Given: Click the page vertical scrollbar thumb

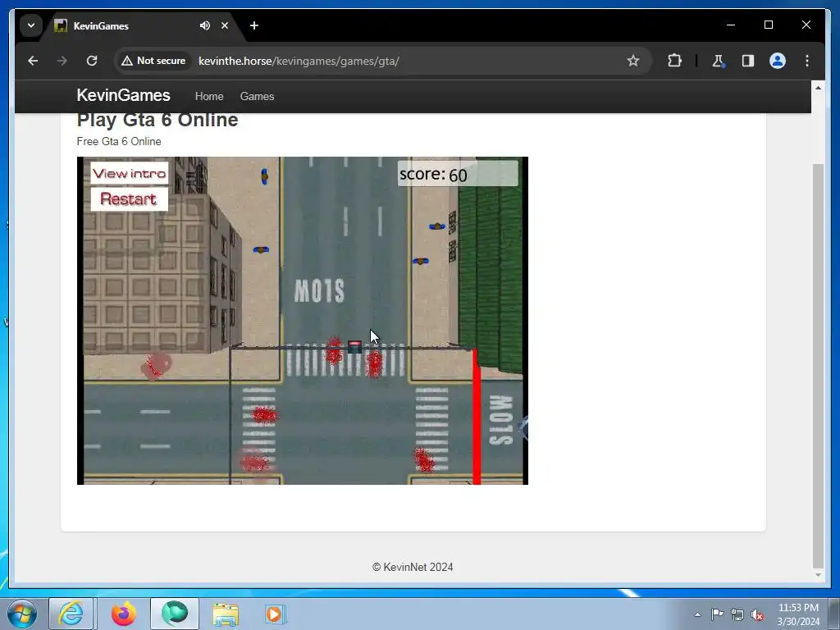Looking at the screenshot, I should pyautogui.click(x=818, y=366).
